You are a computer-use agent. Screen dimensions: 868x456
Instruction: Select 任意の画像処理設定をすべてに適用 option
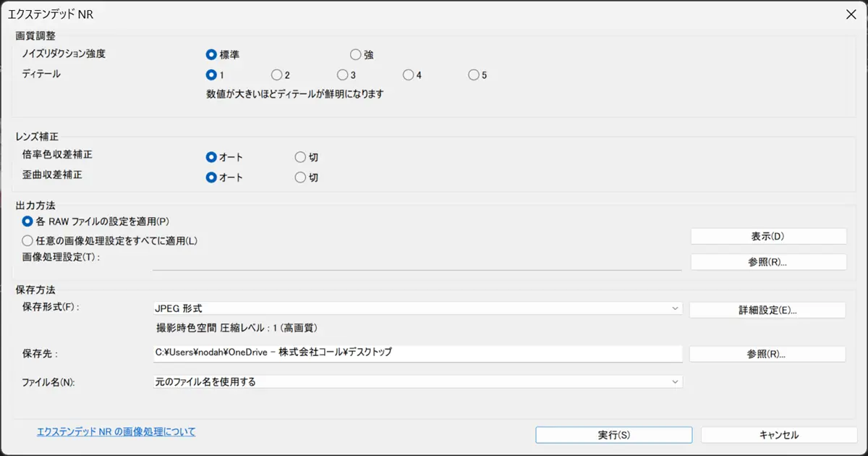28,240
